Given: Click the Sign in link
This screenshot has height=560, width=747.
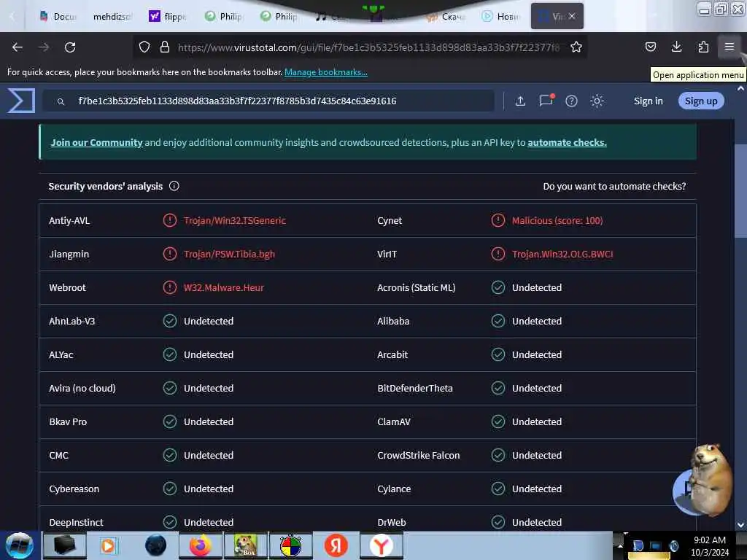Looking at the screenshot, I should [648, 101].
